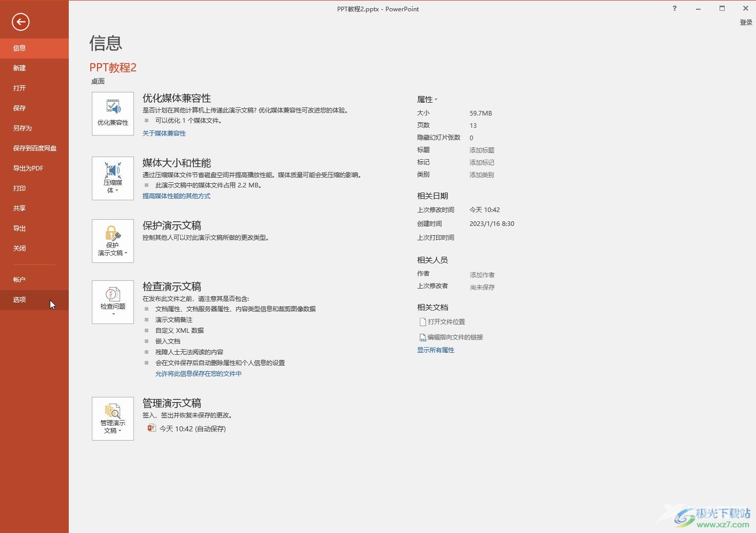The width and height of the screenshot is (756, 533).
Task: Open the 打印 menu item
Action: (34, 188)
